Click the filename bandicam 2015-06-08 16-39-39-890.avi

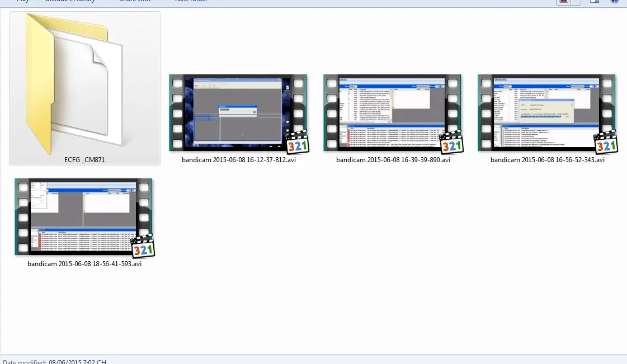tap(393, 160)
